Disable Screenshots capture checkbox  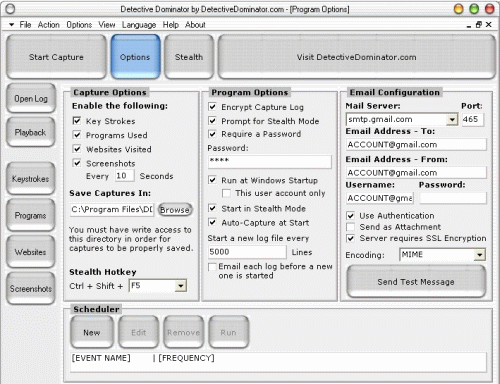[x=77, y=163]
